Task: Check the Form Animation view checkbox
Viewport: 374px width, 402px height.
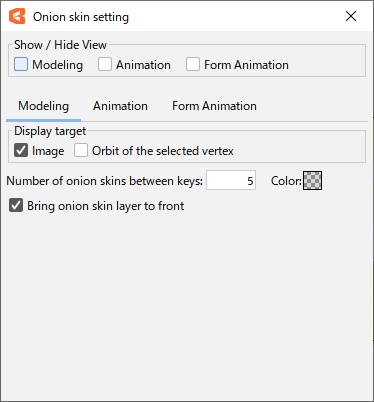Action: pyautogui.click(x=193, y=64)
